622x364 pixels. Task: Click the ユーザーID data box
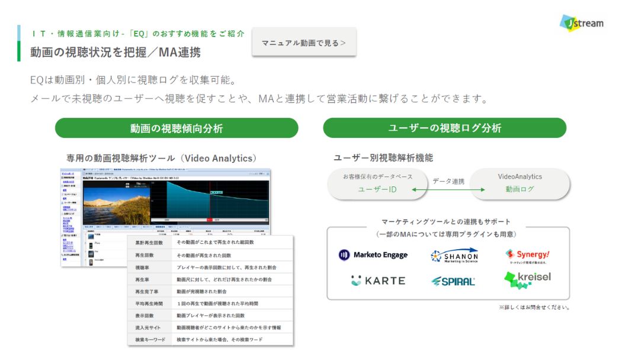point(377,184)
